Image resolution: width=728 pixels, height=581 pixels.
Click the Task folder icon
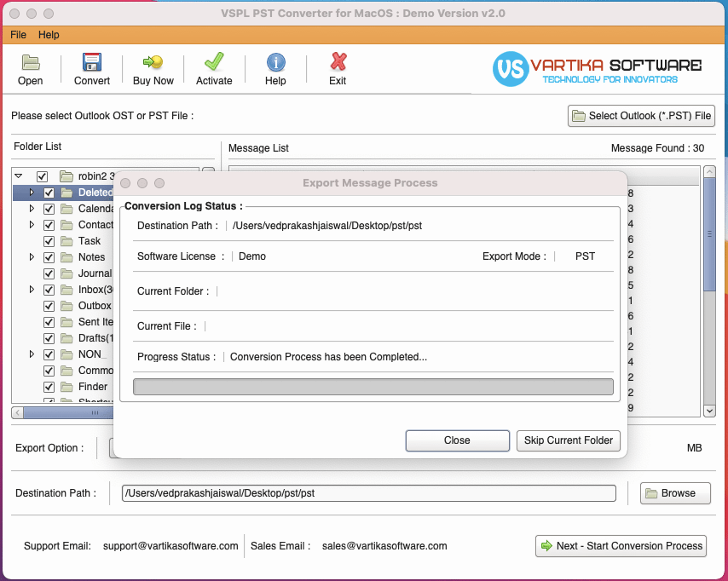click(66, 241)
